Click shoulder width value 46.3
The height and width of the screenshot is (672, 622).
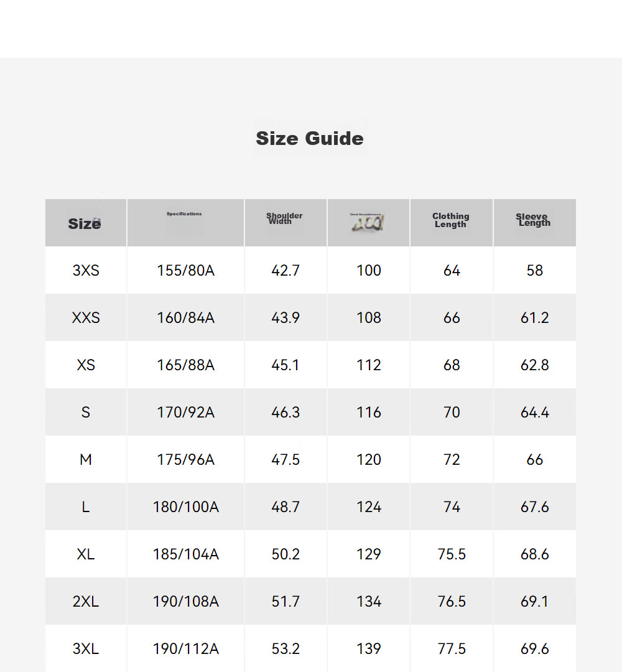[x=285, y=413]
